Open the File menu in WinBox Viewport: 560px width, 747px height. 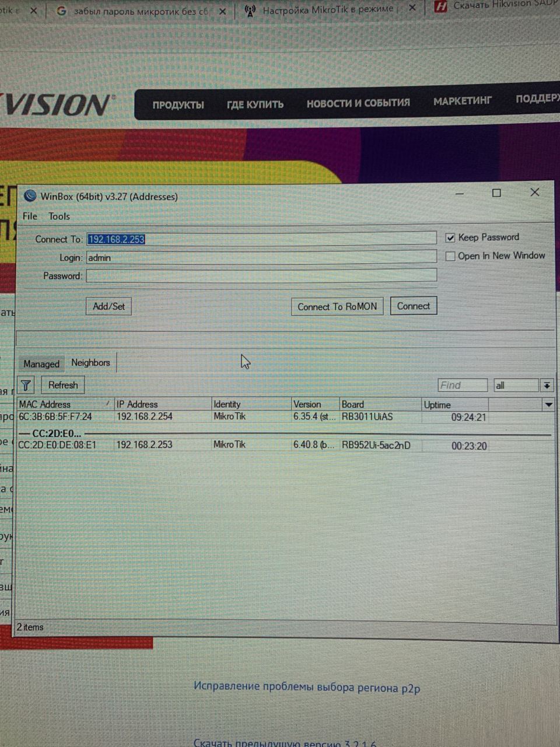(x=30, y=216)
